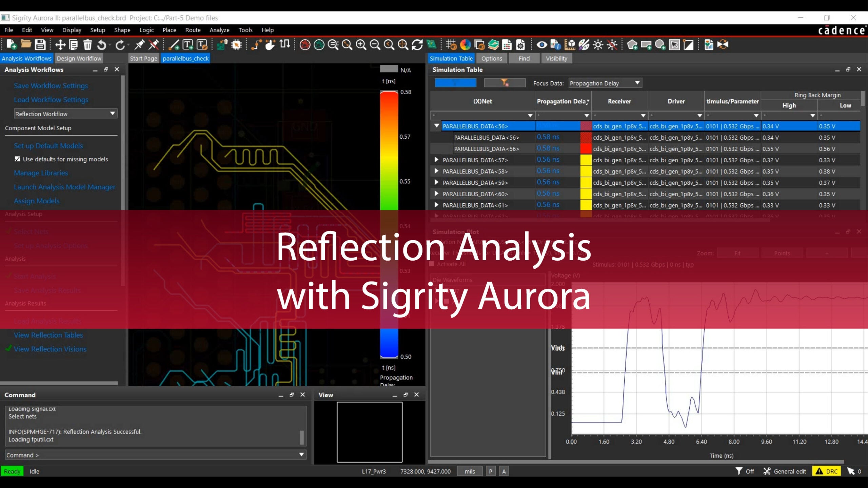Image resolution: width=868 pixels, height=488 pixels.
Task: Open the Reflection Workflow dropdown
Action: pos(65,114)
